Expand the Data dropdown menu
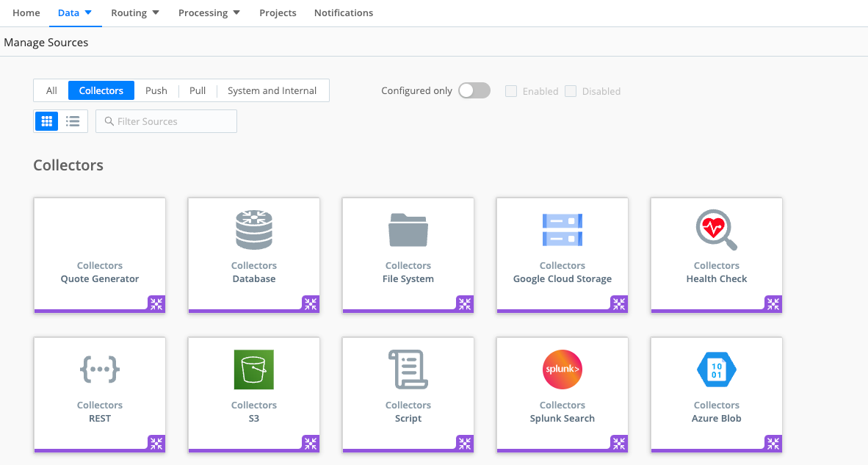The height and width of the screenshot is (465, 868). (75, 13)
